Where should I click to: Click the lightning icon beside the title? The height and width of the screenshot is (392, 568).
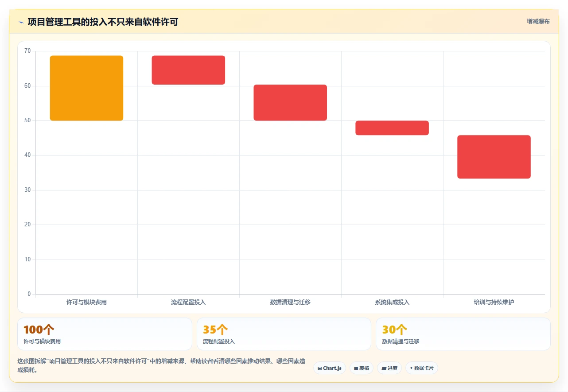click(21, 22)
